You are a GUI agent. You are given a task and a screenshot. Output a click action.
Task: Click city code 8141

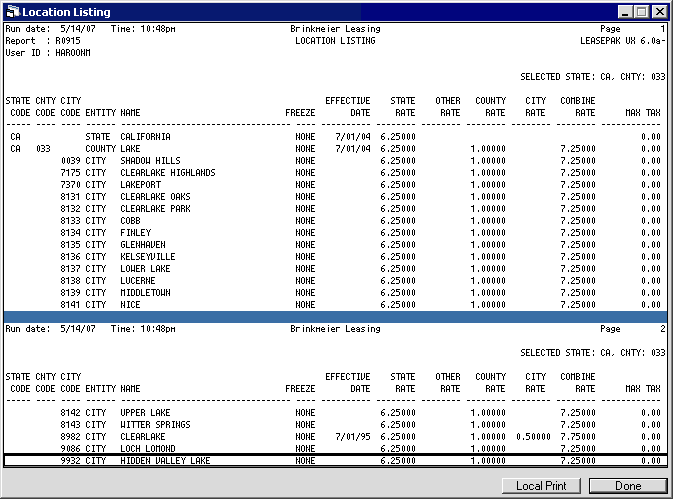pyautogui.click(x=70, y=305)
